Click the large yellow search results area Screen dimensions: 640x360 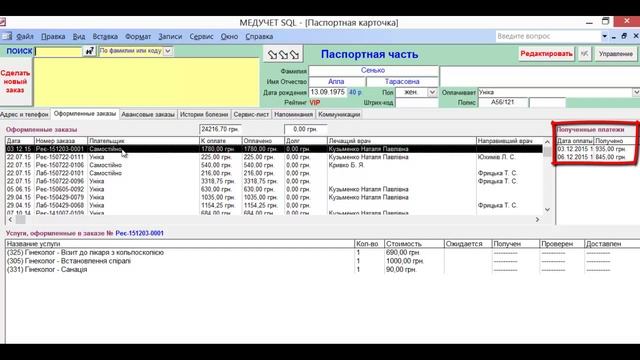[147, 82]
